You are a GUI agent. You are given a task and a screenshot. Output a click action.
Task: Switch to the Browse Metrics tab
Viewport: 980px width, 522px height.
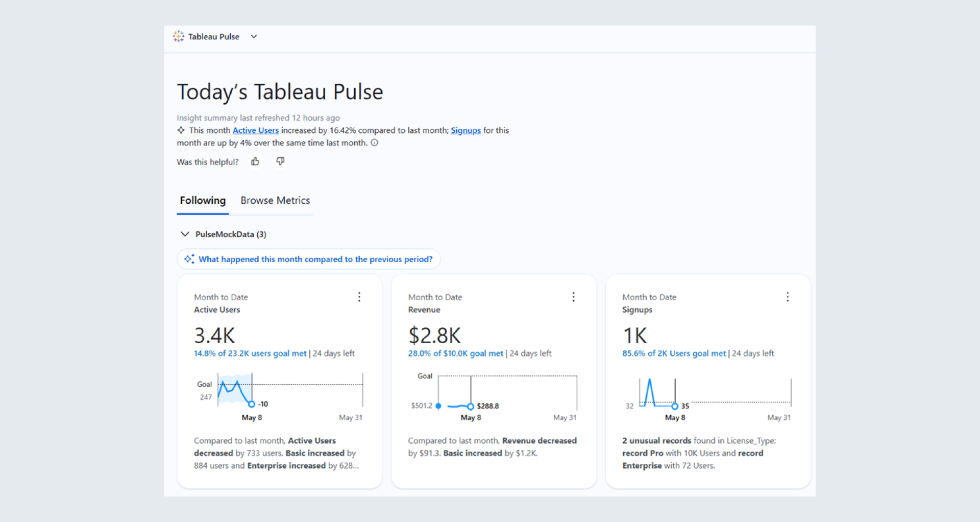click(275, 200)
